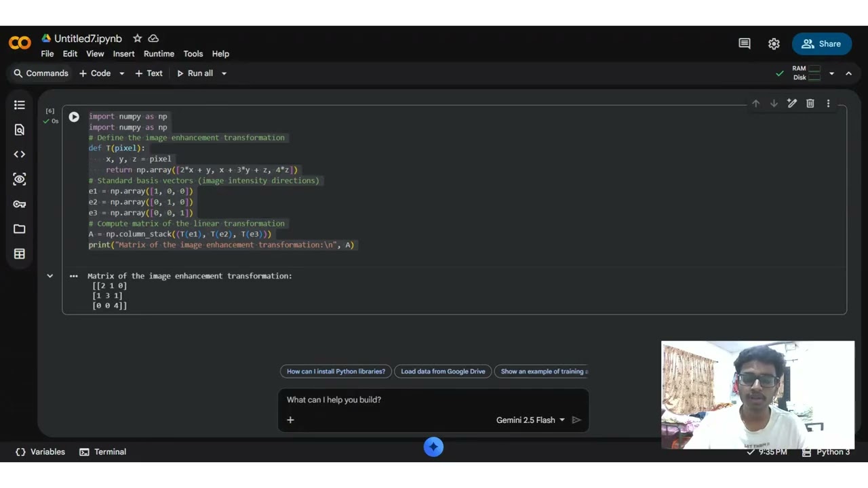Edit the cell with the AI pencil icon
Screen dimensions: 868x488
(792, 104)
